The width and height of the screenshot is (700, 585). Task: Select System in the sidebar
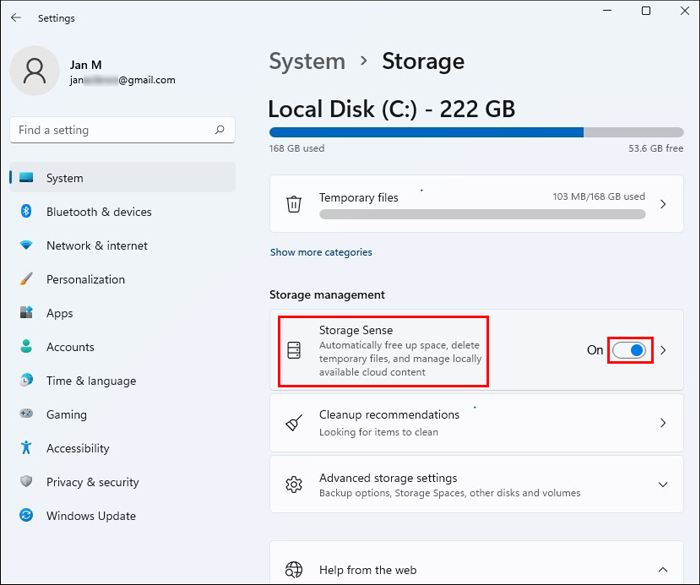(122, 177)
